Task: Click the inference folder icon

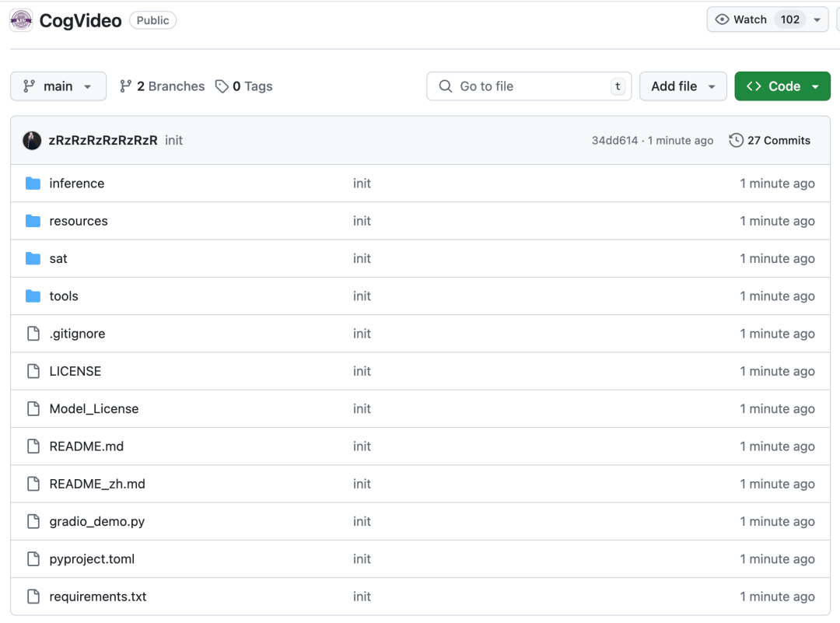Action: [33, 184]
